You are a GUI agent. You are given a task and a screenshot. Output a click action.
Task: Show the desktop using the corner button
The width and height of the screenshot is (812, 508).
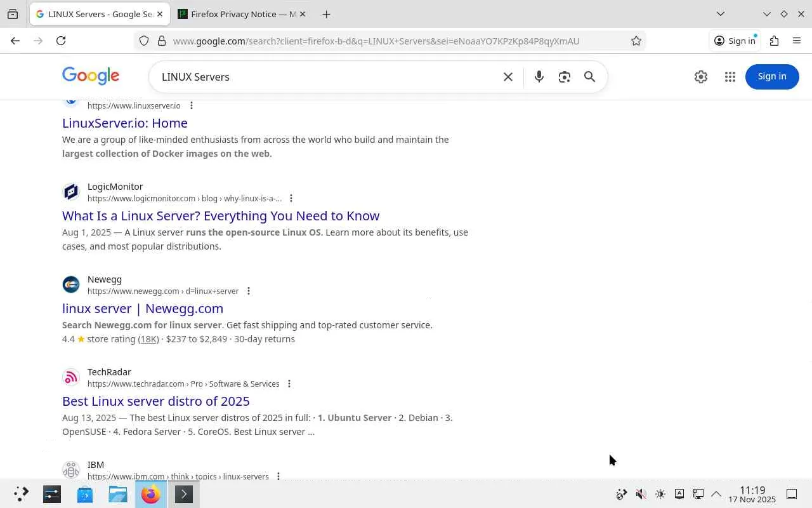pos(792,494)
